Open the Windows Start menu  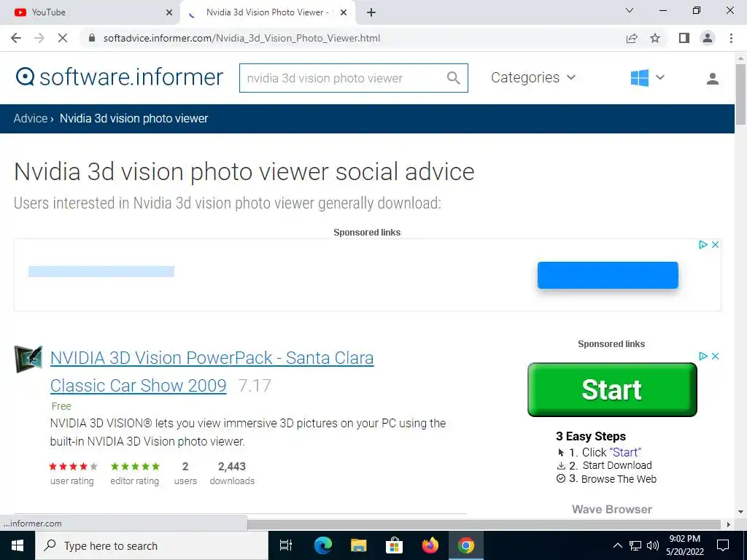pos(18,545)
